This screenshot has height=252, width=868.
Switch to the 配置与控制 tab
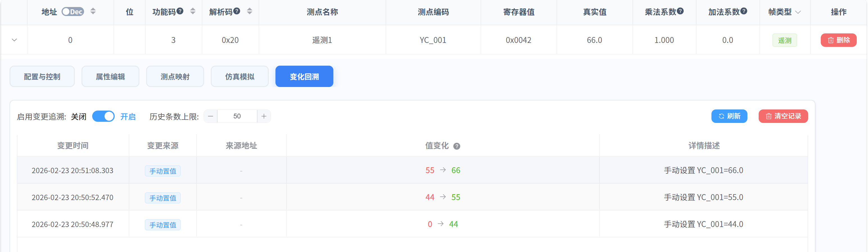point(42,77)
